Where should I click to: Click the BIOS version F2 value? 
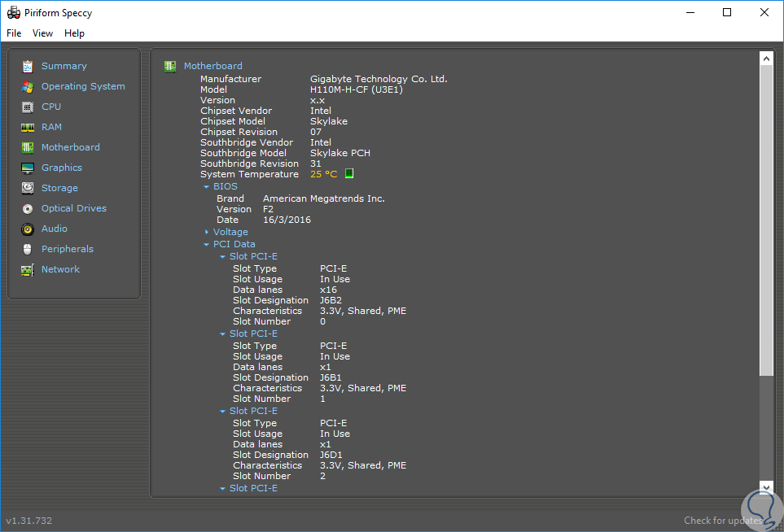click(x=268, y=209)
